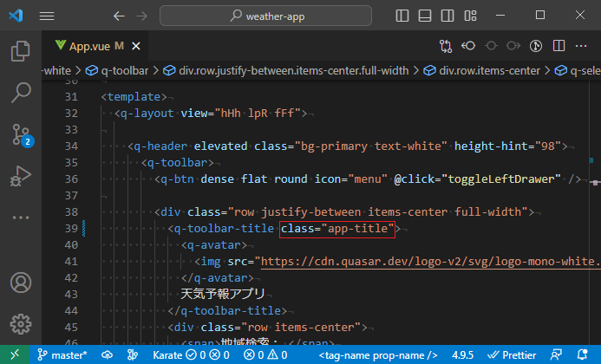Image resolution: width=601 pixels, height=364 pixels.
Task: Toggle bottom panel layout icon
Action: pyautogui.click(x=425, y=16)
